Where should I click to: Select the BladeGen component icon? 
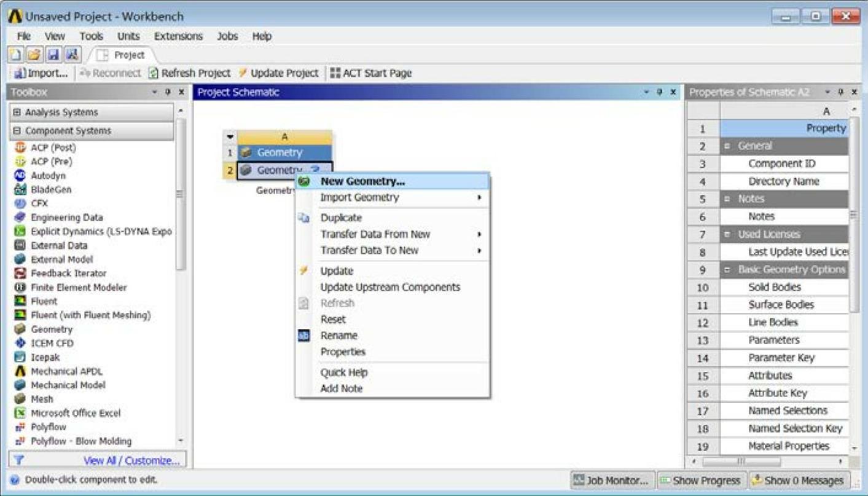click(x=20, y=189)
